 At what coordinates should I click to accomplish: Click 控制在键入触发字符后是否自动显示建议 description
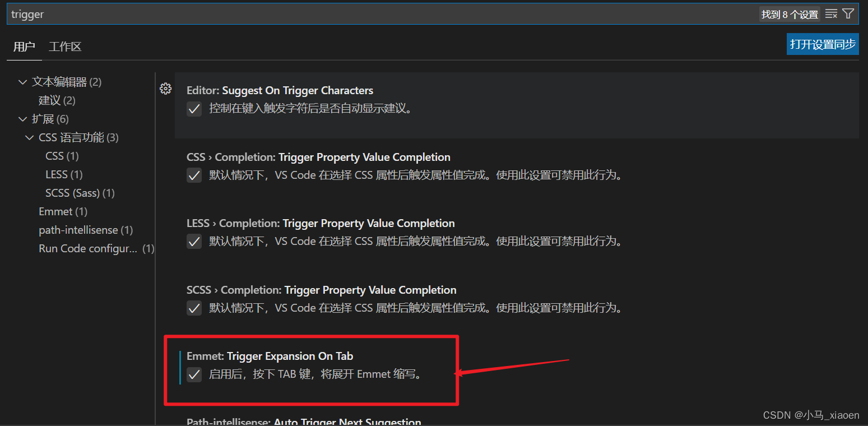(x=311, y=109)
